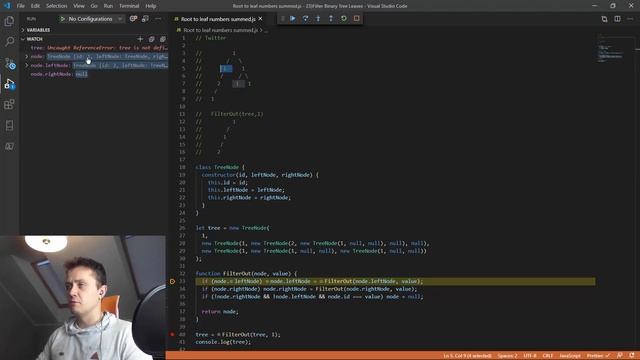Screen dimensions: 640x360
Task: Change file encoding UTF-8
Action: 529,356
